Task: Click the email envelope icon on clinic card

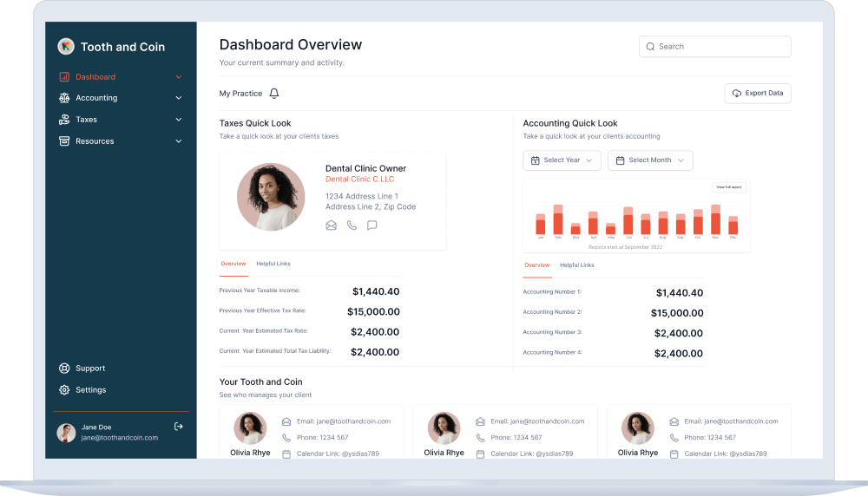Action: pyautogui.click(x=331, y=225)
